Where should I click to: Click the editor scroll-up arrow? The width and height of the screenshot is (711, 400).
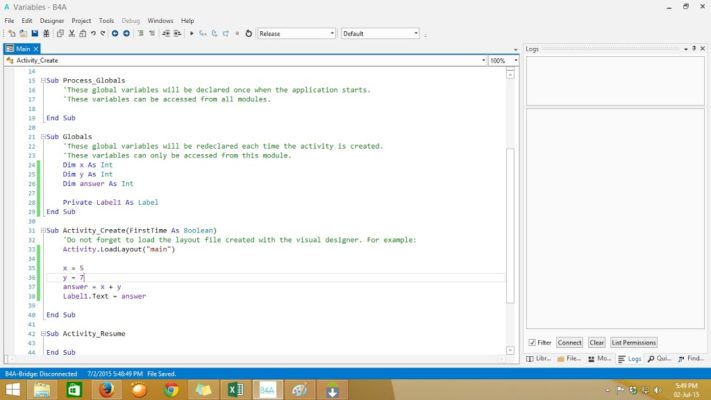click(x=510, y=74)
